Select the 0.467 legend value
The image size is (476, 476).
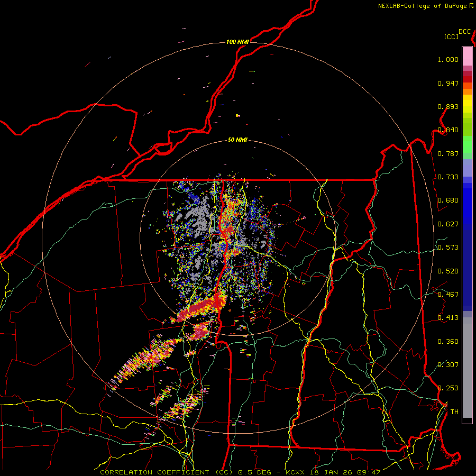coord(448,295)
